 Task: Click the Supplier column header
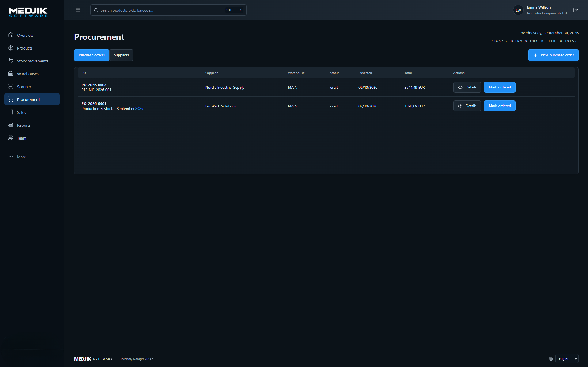tap(211, 73)
